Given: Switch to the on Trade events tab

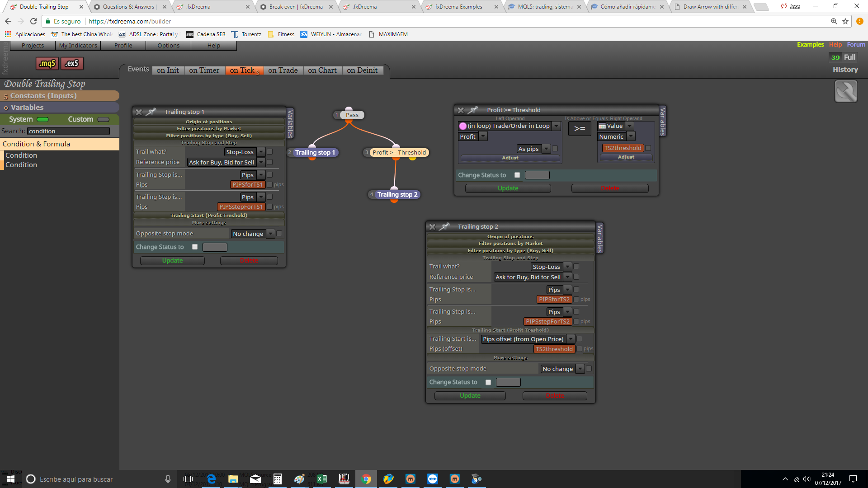Looking at the screenshot, I should click(x=283, y=70).
